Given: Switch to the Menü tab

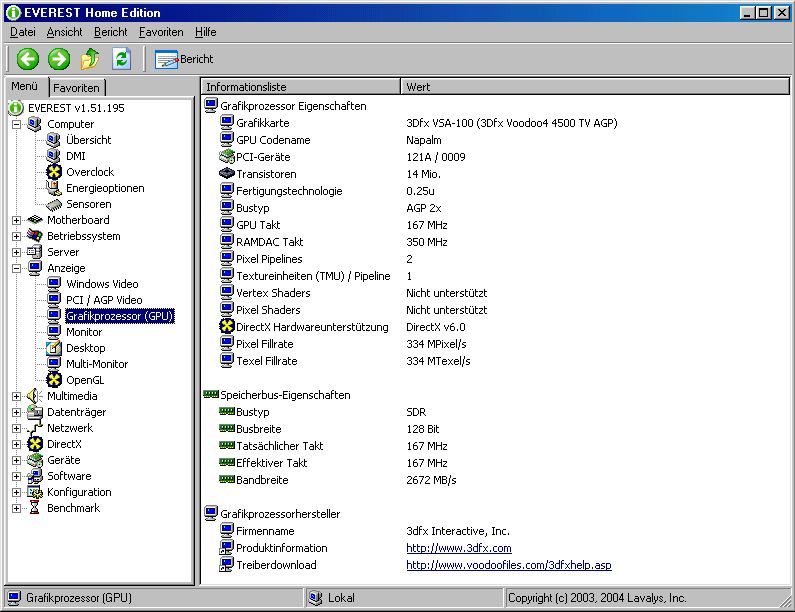Looking at the screenshot, I should click(x=25, y=86).
